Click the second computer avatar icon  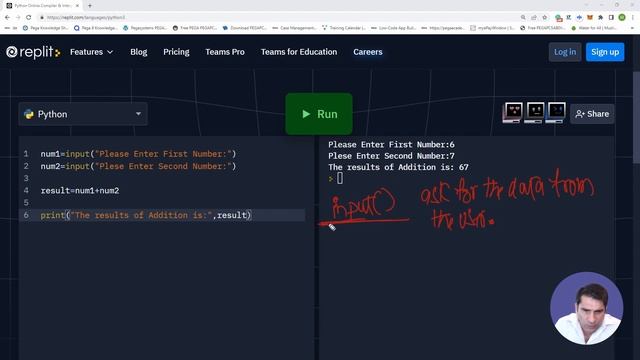pos(535,113)
